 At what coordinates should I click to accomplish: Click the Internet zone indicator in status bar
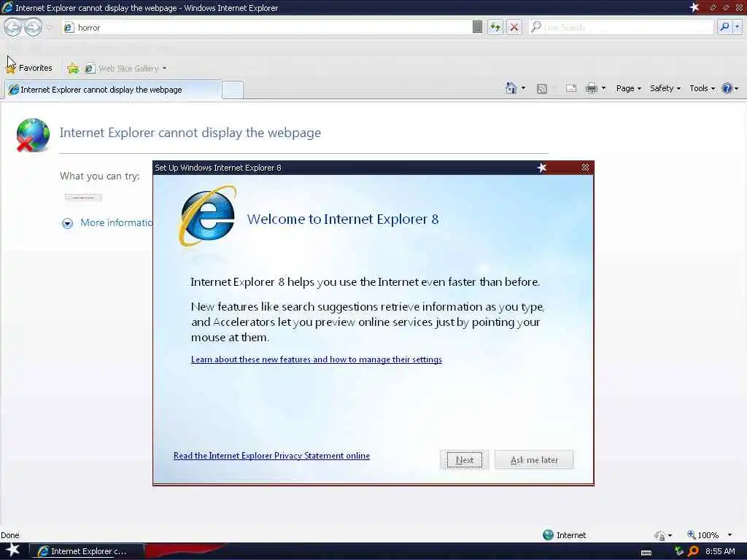coord(565,535)
